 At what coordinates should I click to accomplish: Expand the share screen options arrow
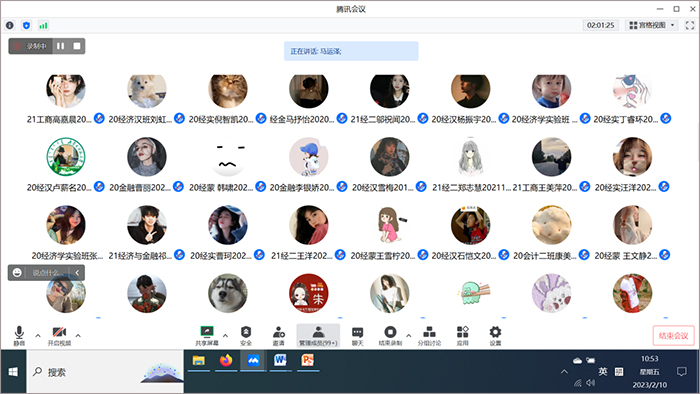(x=225, y=336)
